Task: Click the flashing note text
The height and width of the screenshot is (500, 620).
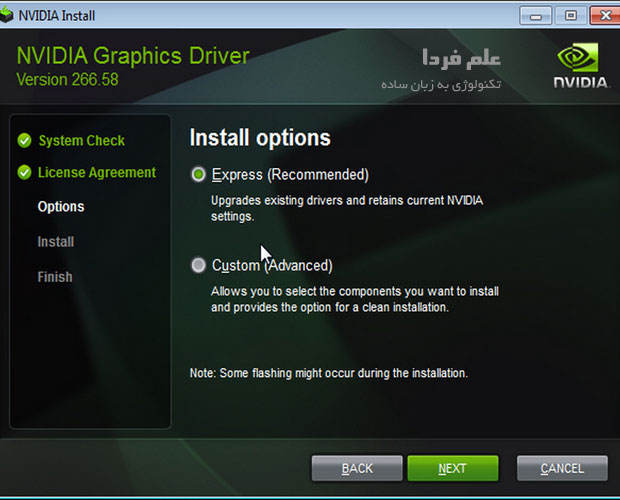Action: coord(328,373)
